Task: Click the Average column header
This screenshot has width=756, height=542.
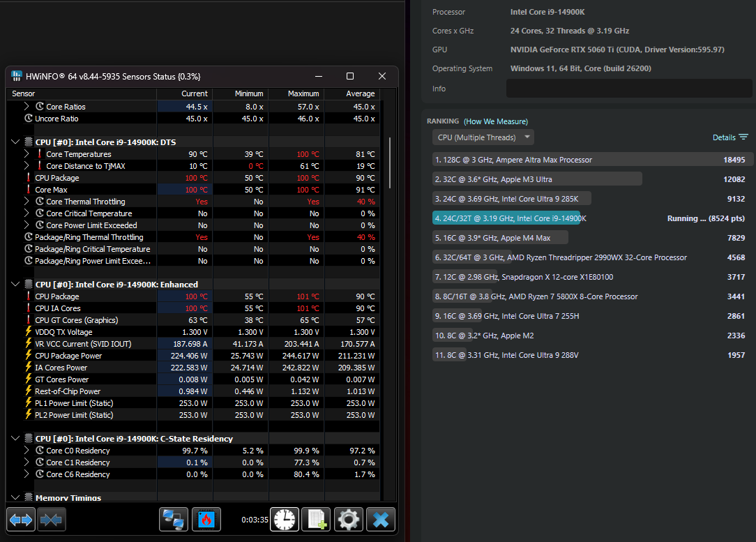Action: (352, 93)
